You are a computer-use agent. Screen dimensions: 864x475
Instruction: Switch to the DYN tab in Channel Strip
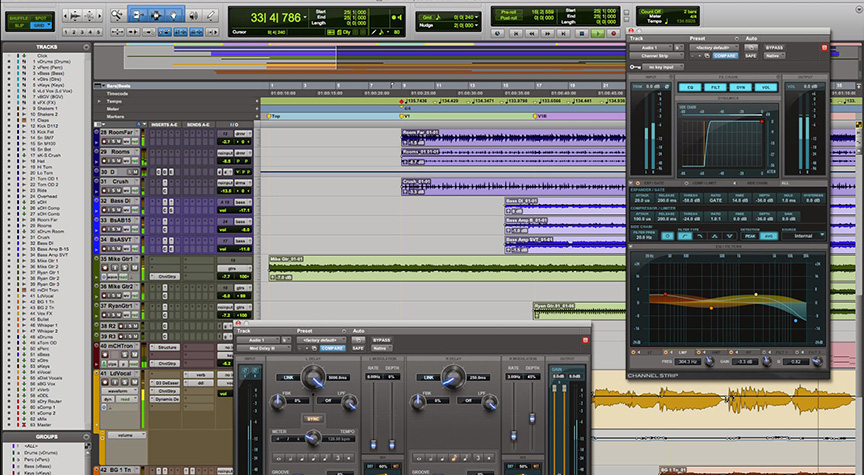[x=741, y=87]
